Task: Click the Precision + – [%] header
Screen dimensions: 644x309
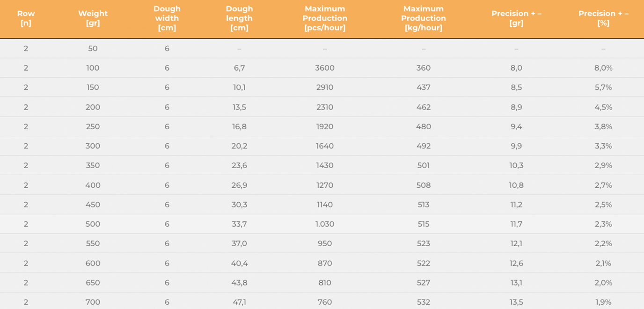Action: coord(603,18)
